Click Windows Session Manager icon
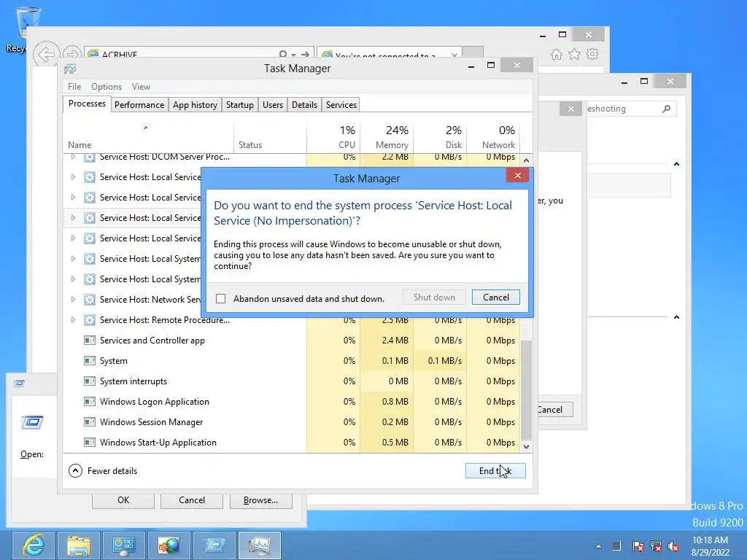The image size is (747, 560). tap(90, 422)
